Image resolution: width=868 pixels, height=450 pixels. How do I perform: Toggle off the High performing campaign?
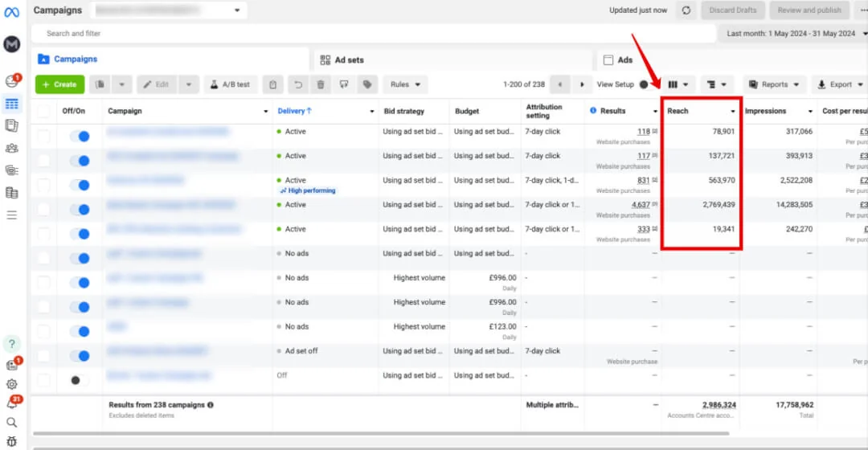[80, 185]
